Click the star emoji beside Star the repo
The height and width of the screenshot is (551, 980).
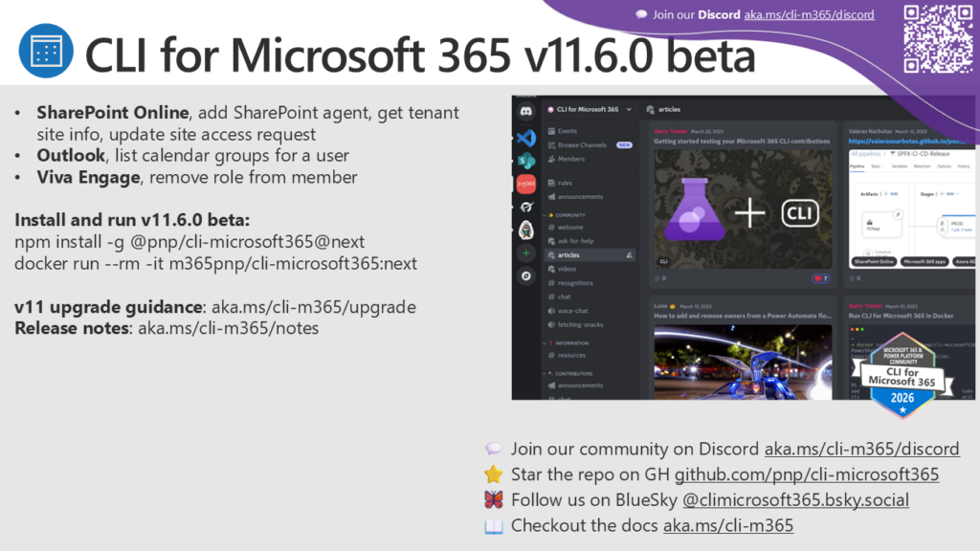pyautogui.click(x=493, y=474)
